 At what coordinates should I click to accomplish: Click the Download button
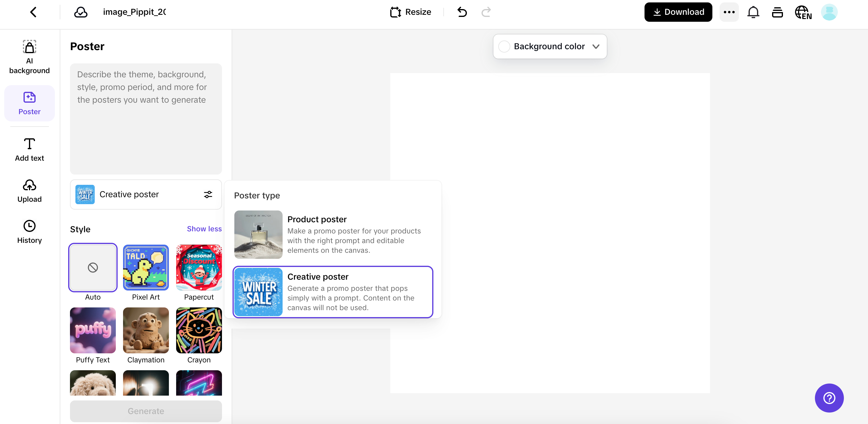678,12
